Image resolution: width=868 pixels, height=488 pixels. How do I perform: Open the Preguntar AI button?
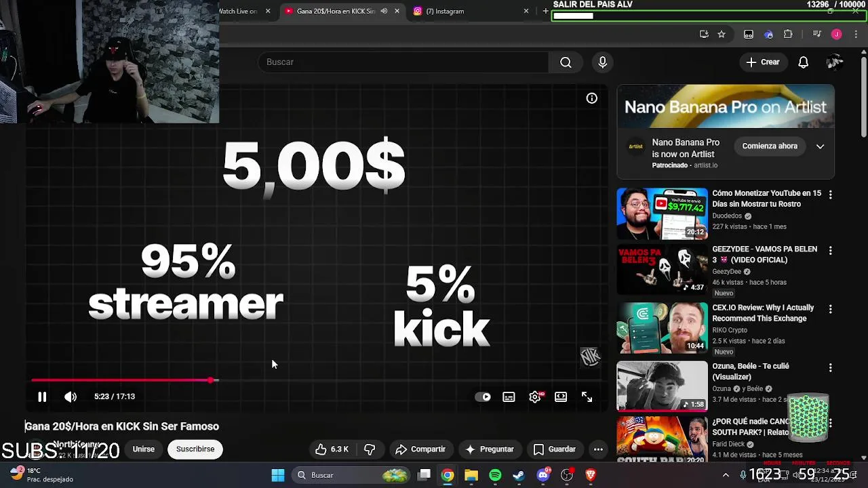click(490, 449)
